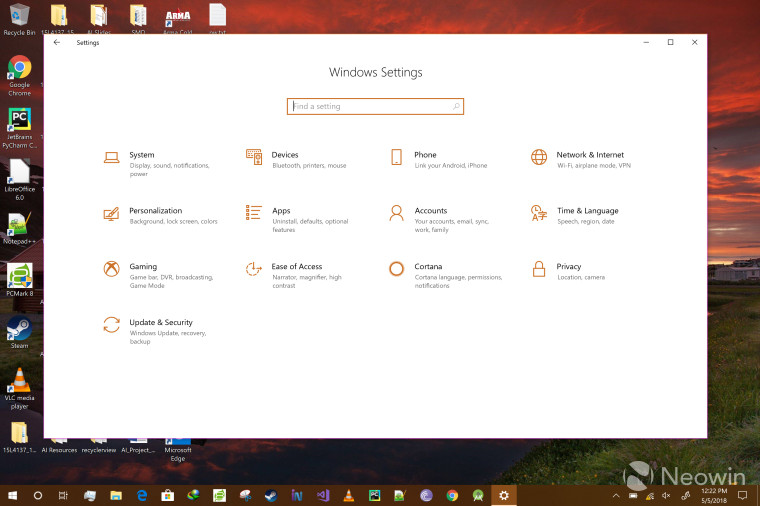The image size is (760, 506).
Task: Open Visual Studio from taskbar
Action: click(323, 495)
